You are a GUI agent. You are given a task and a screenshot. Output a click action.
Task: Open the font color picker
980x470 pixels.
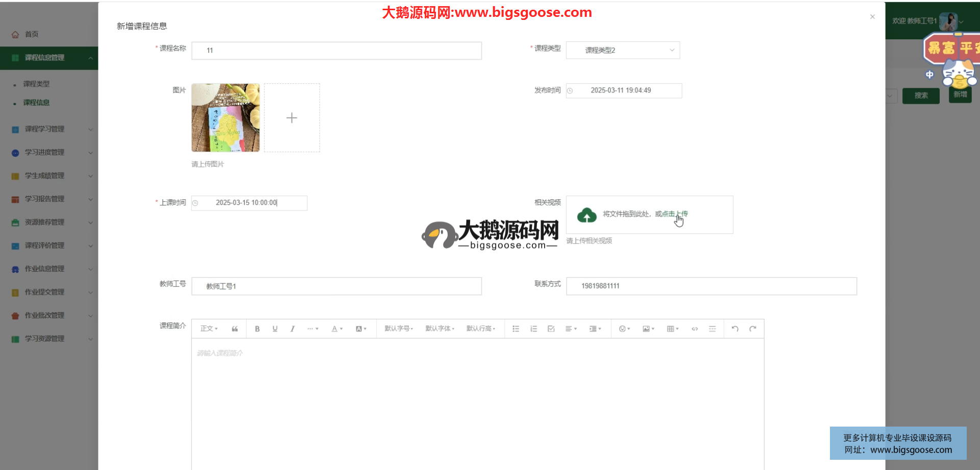[x=337, y=329]
